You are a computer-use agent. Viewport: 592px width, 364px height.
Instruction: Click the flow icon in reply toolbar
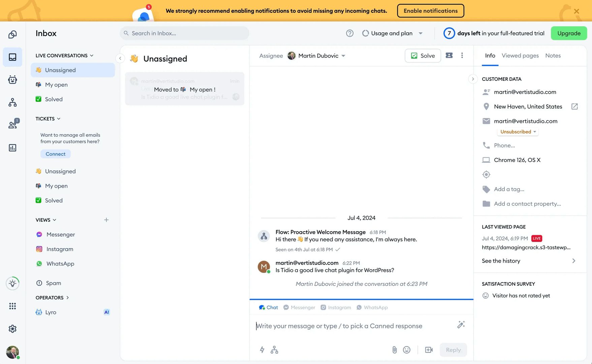click(274, 350)
